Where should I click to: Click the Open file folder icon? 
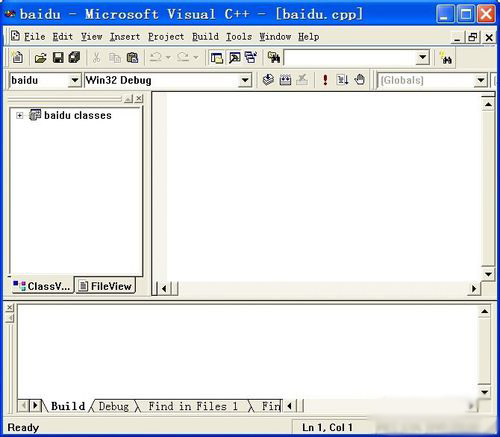[x=40, y=58]
